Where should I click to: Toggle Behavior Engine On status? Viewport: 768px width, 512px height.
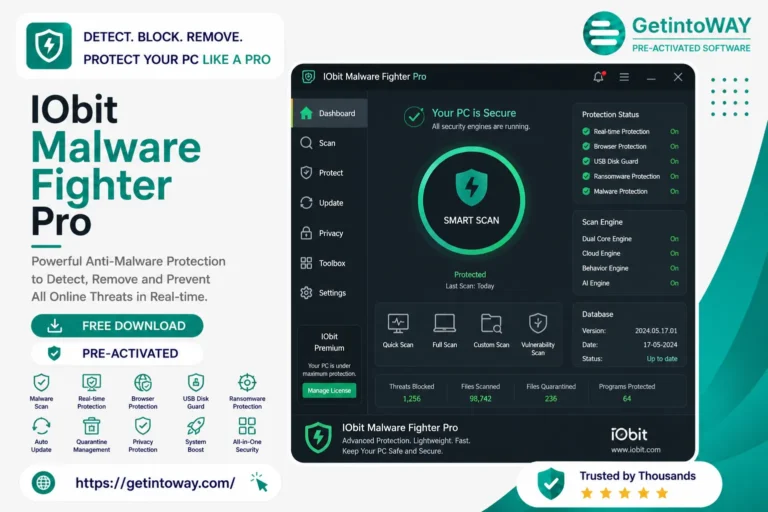tap(674, 268)
